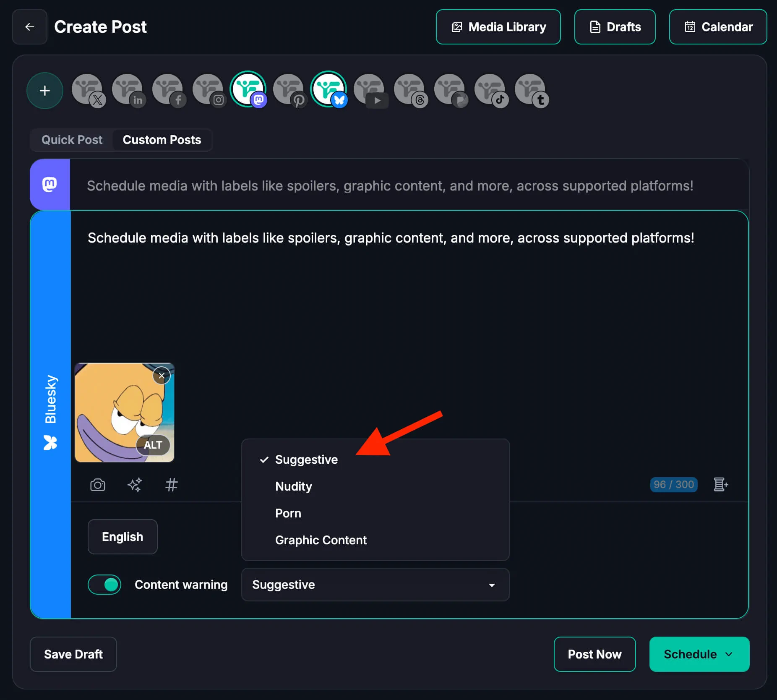The image size is (777, 700).
Task: Deselect the Mastodon account avatar
Action: (x=248, y=89)
